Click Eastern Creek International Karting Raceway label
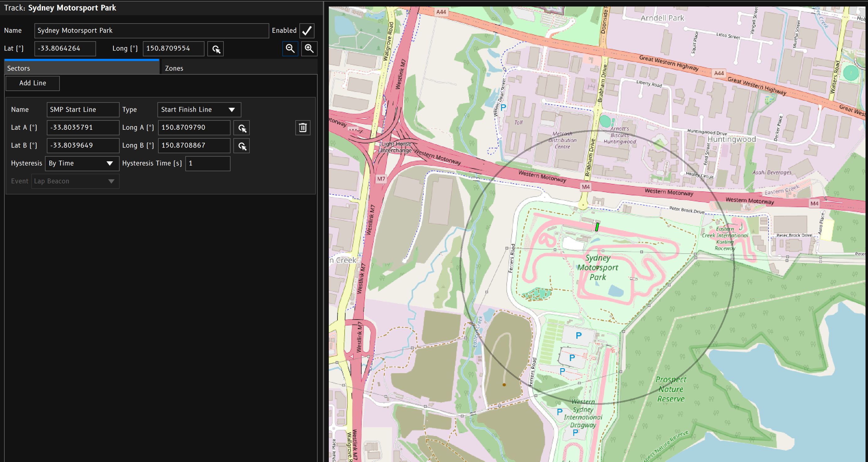This screenshot has width=868, height=462. [725, 238]
